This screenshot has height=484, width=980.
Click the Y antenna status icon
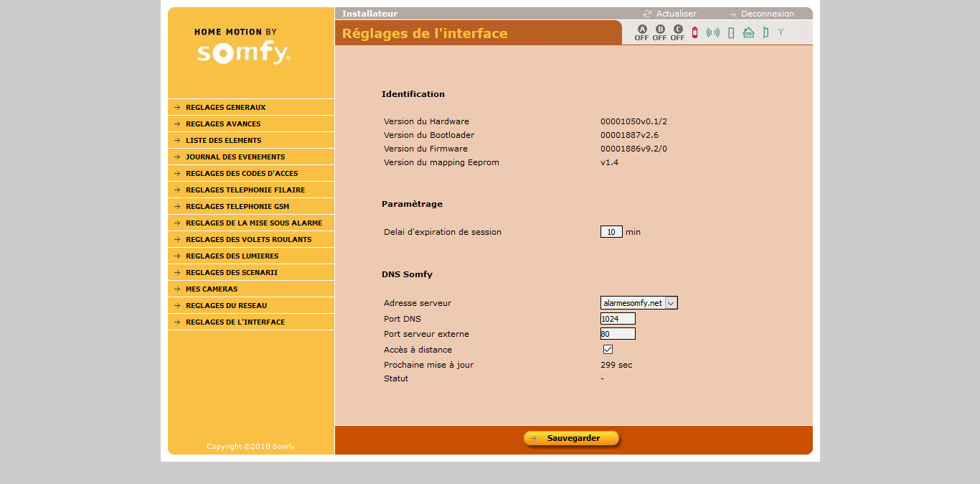click(781, 32)
